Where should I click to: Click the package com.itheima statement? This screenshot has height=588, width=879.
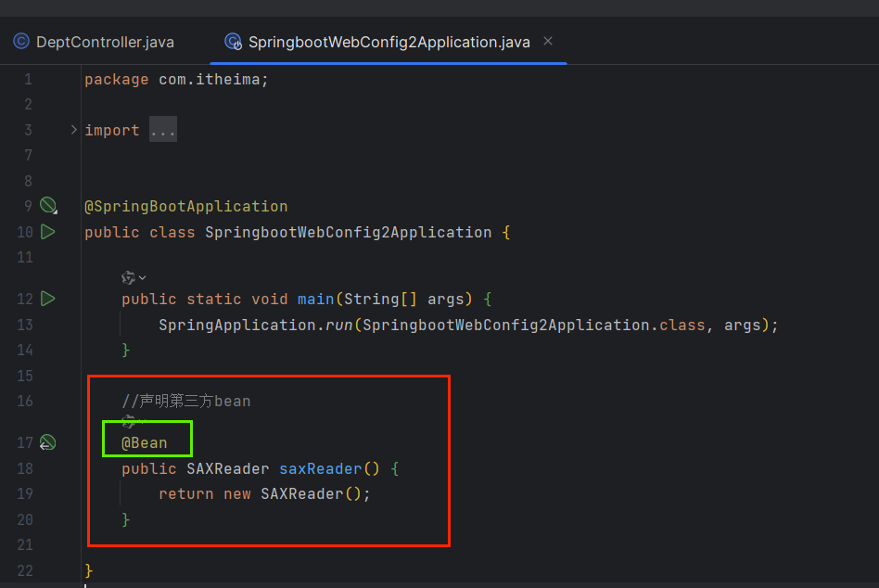click(x=176, y=80)
